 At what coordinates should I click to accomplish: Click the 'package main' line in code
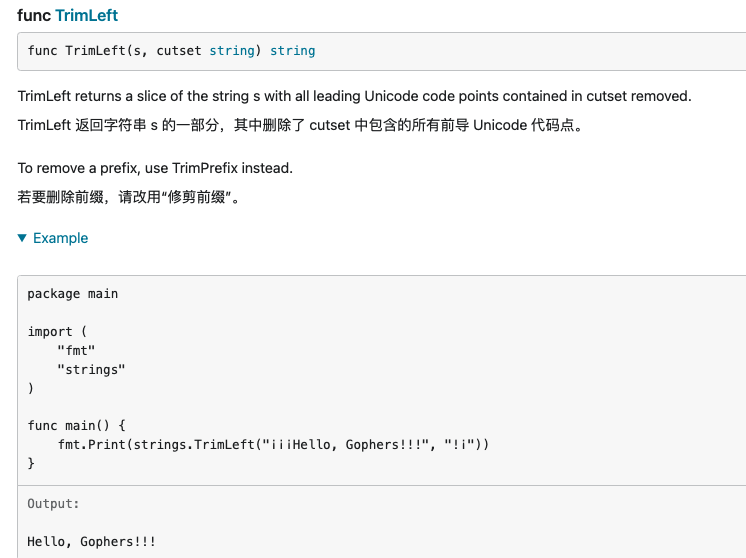pos(72,294)
